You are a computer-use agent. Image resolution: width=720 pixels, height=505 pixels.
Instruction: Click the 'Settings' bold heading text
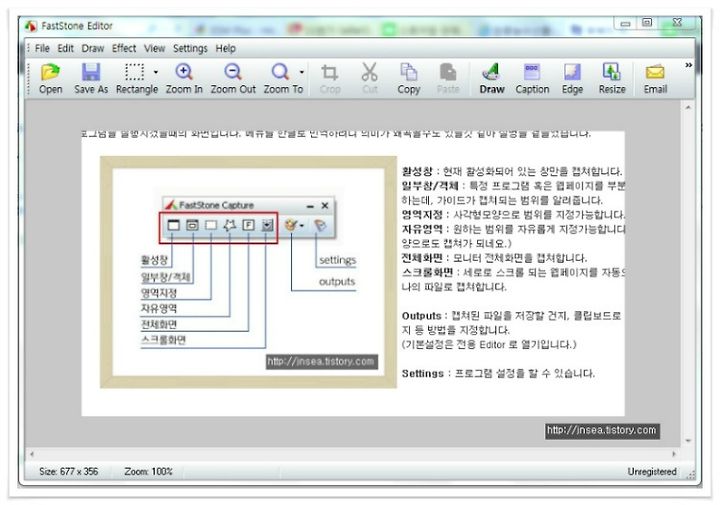(x=422, y=373)
